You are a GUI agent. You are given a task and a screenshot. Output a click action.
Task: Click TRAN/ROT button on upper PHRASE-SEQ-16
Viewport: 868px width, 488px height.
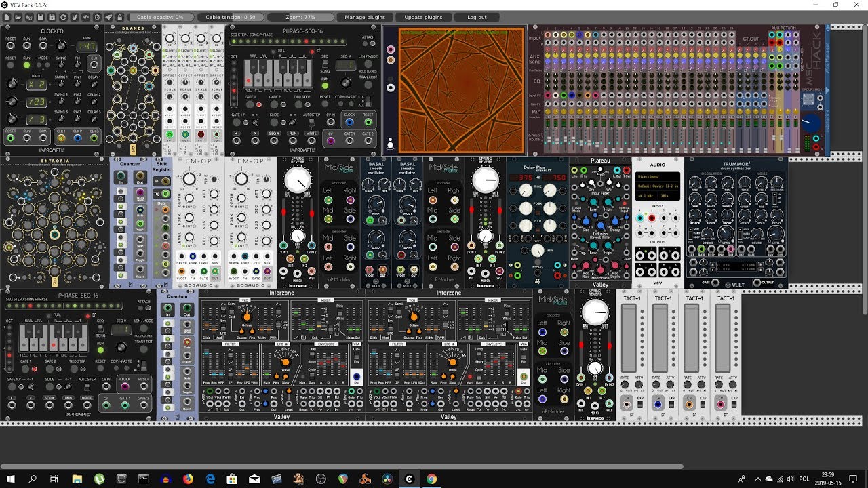(x=368, y=85)
